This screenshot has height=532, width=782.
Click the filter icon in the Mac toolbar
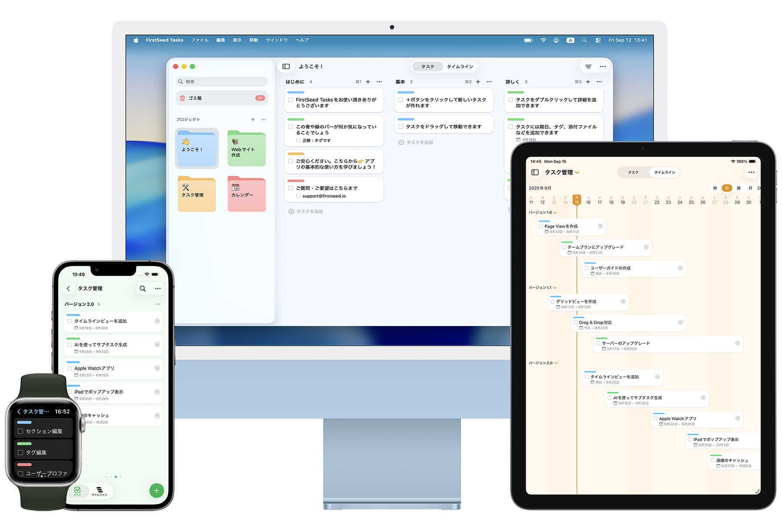tap(589, 66)
